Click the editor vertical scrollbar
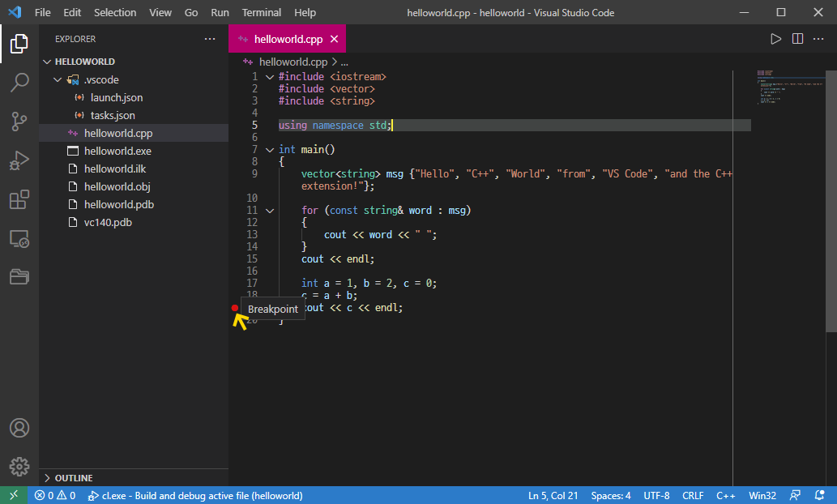Viewport: 837px width, 504px height. point(831,201)
